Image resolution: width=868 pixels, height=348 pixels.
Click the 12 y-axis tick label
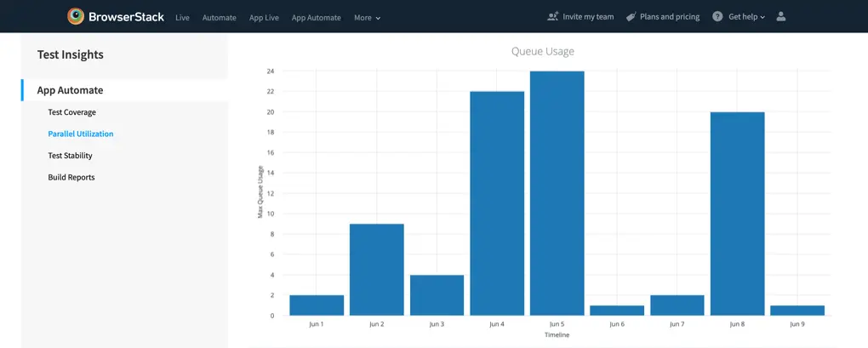pos(271,194)
